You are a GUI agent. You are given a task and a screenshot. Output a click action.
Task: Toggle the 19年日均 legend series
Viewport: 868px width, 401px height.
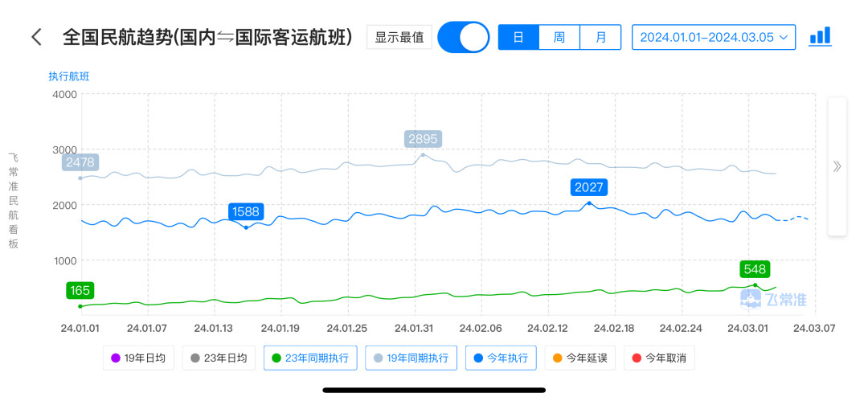(139, 358)
